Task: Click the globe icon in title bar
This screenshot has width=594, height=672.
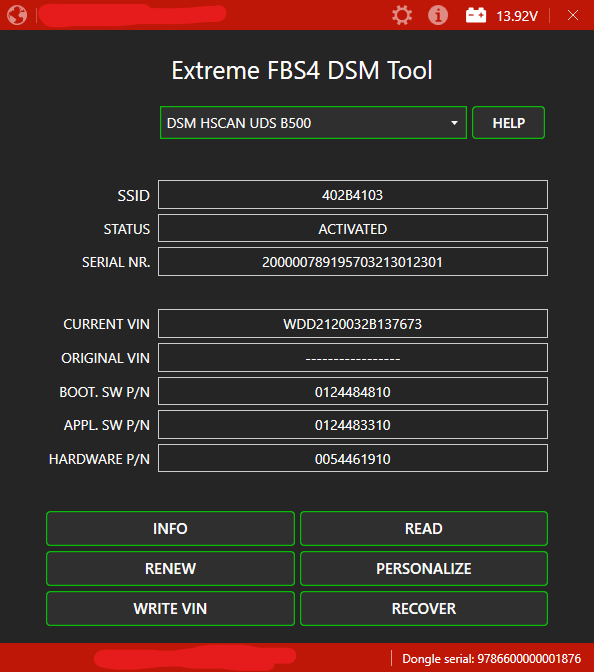Action: [x=17, y=15]
